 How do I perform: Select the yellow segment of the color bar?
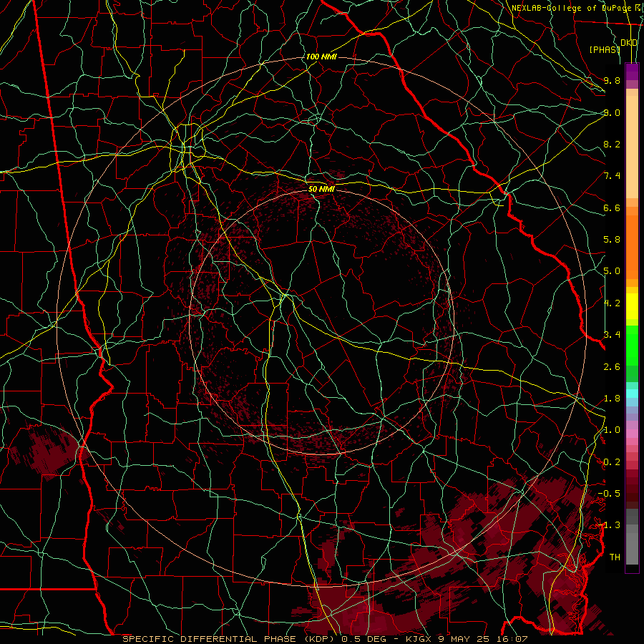[x=632, y=306]
